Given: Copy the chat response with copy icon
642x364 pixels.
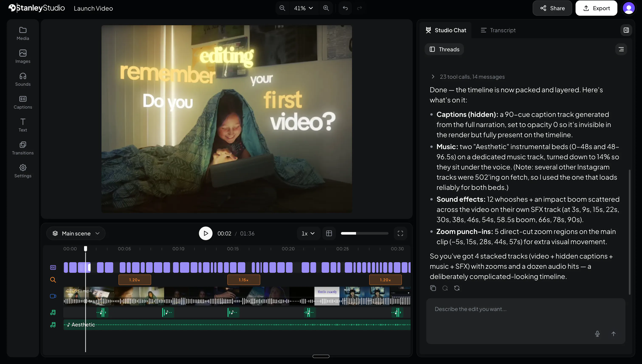Looking at the screenshot, I should pyautogui.click(x=433, y=288).
